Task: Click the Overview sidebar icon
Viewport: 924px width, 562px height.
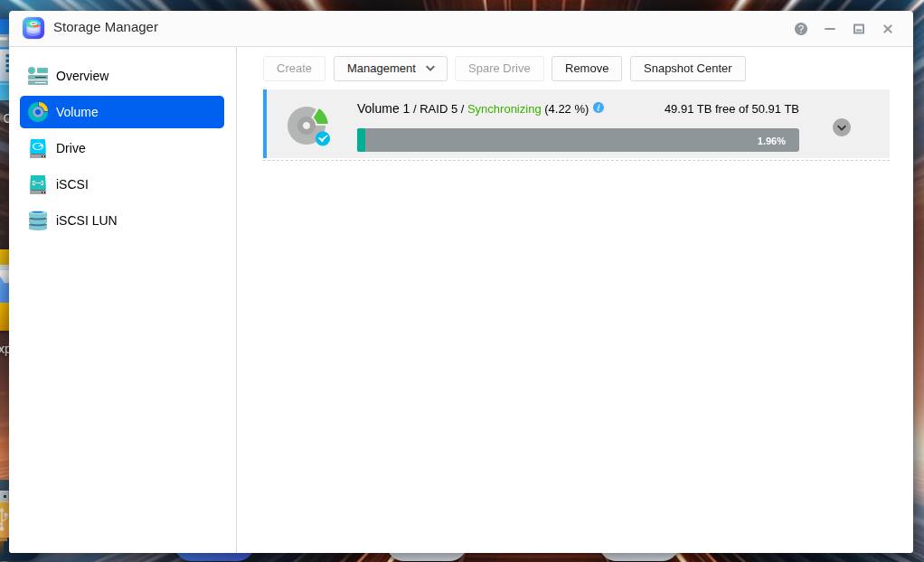Action: (38, 76)
